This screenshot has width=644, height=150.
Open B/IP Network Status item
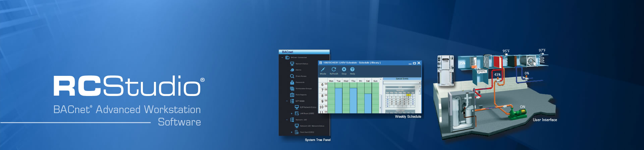point(306,107)
